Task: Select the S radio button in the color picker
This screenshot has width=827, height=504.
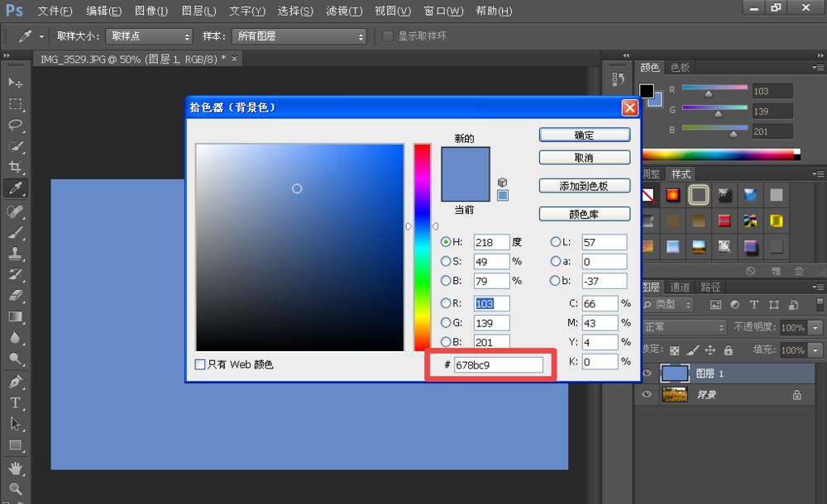Action: (x=445, y=261)
